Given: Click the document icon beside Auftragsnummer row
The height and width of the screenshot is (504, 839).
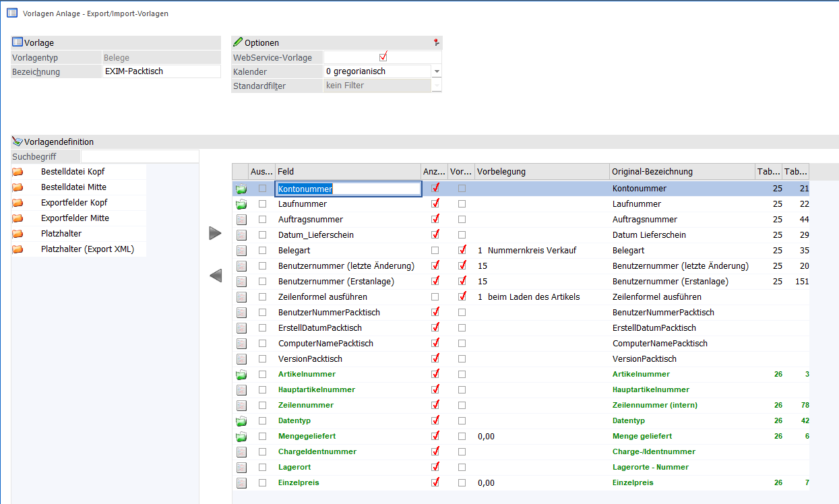Looking at the screenshot, I should (241, 220).
